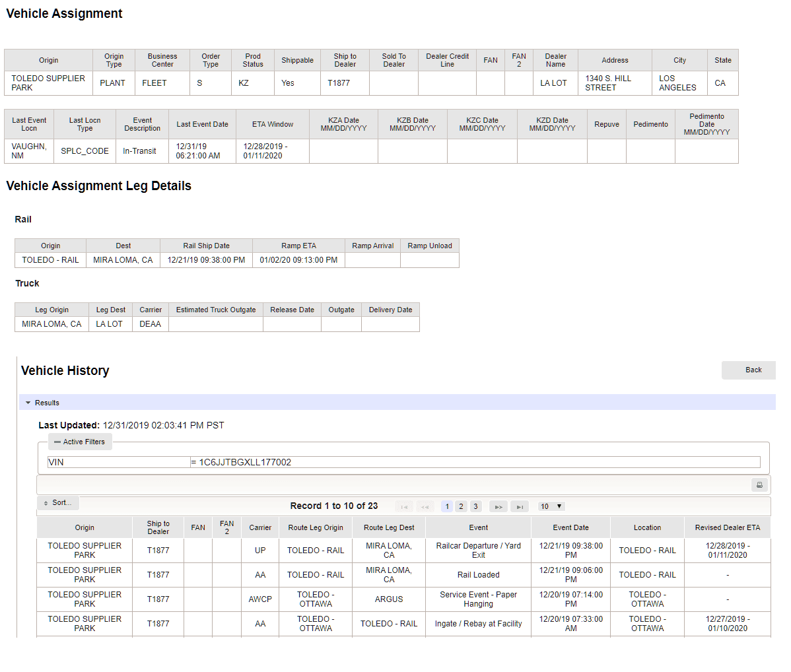Select page 2 of results
This screenshot has height=672, width=791.
coord(461,506)
